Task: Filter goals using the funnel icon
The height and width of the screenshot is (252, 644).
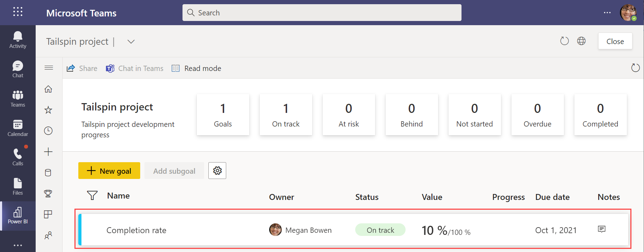Action: click(92, 195)
